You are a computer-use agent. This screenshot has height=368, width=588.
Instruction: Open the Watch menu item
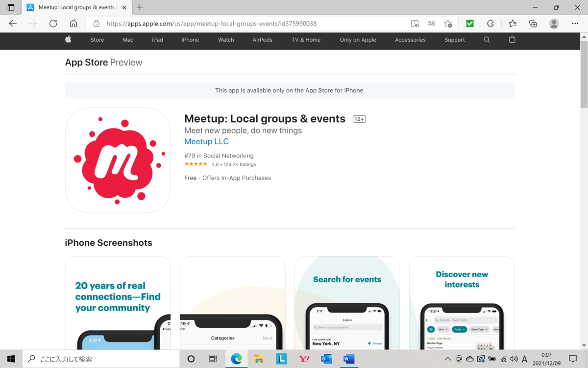click(x=226, y=40)
